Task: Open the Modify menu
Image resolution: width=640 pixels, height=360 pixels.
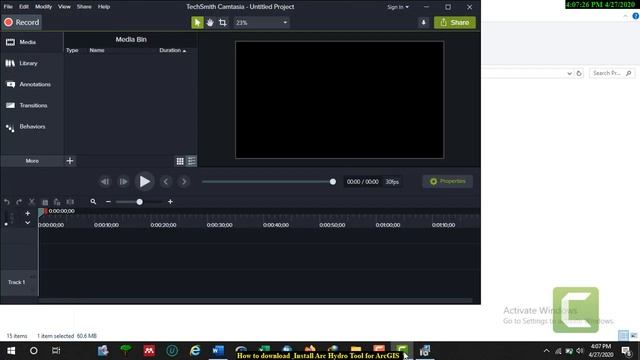Action: (x=43, y=7)
